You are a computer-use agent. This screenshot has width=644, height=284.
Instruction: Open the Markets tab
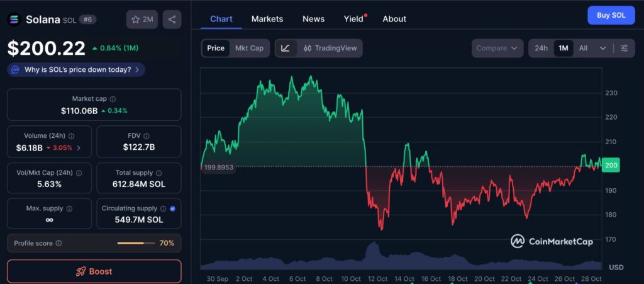click(x=267, y=19)
